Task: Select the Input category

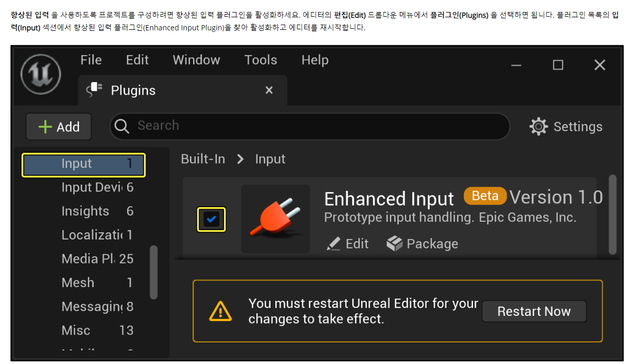Action: pyautogui.click(x=84, y=165)
